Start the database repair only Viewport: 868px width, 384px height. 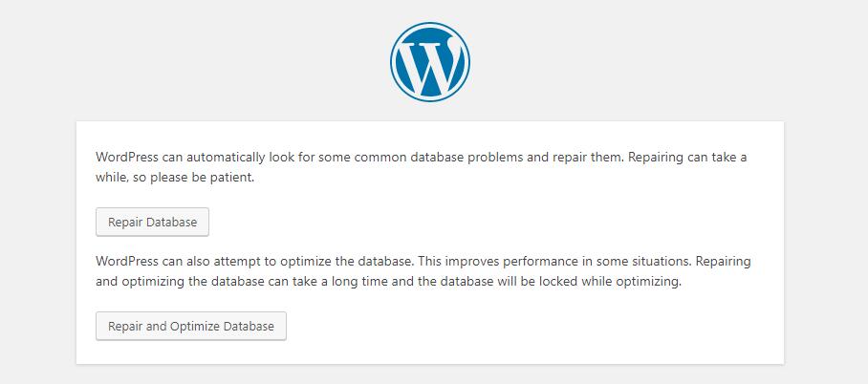(152, 222)
